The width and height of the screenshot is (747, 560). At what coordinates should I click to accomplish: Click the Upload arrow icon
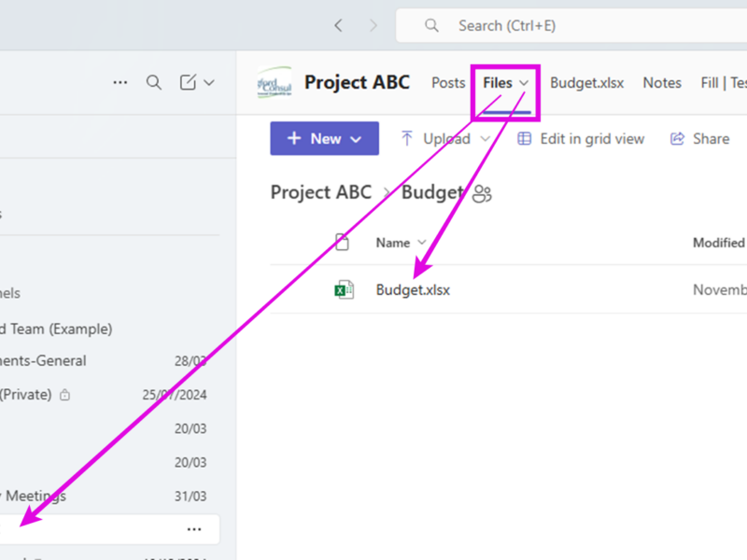point(407,138)
